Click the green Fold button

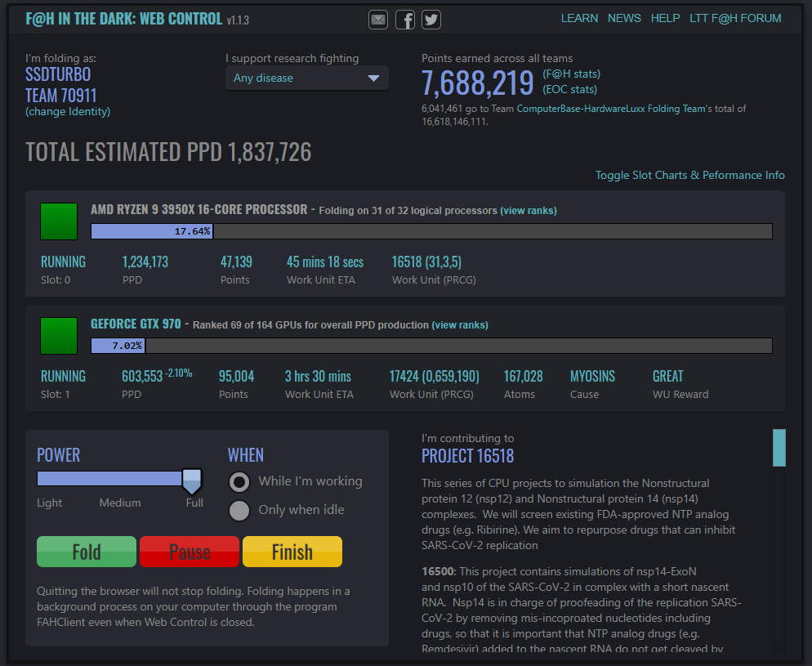(87, 552)
